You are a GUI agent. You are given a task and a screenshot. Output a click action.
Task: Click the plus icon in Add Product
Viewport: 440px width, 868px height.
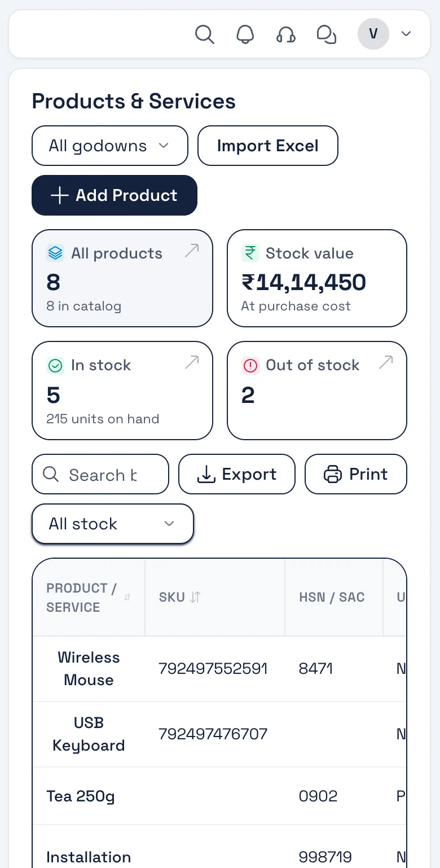tap(59, 196)
